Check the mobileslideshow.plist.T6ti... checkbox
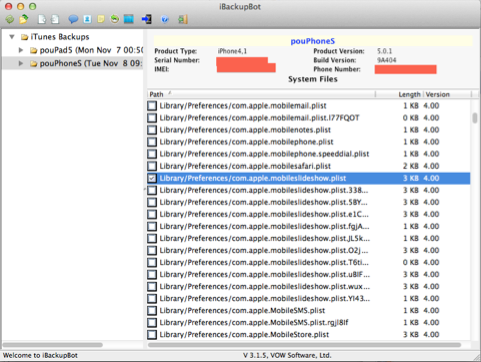 click(152, 263)
